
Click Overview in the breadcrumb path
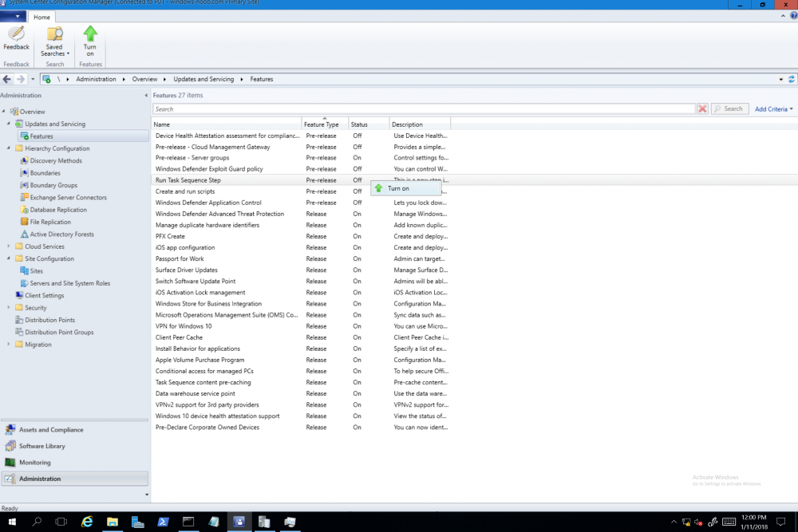pos(144,79)
